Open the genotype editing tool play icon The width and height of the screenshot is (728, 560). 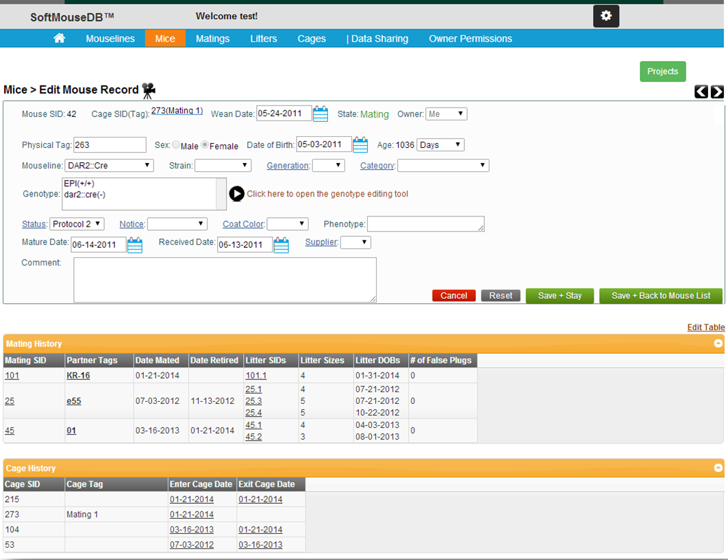click(x=236, y=194)
